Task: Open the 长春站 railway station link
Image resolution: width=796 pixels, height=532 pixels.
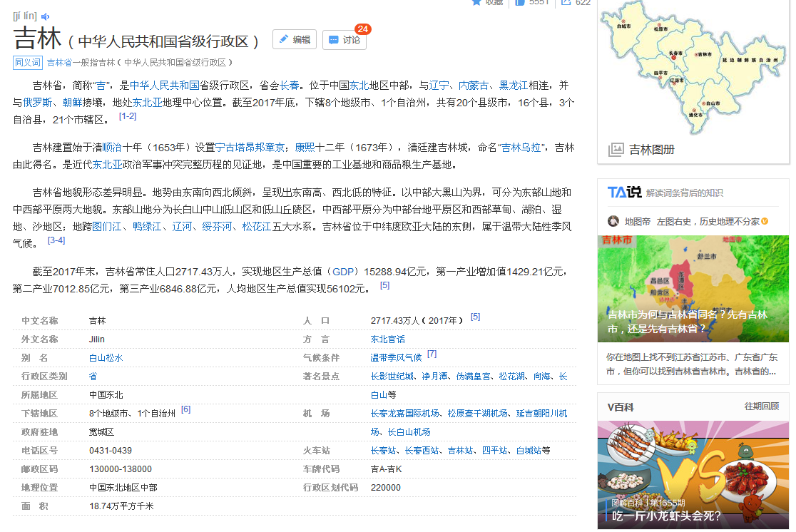Action: point(383,450)
